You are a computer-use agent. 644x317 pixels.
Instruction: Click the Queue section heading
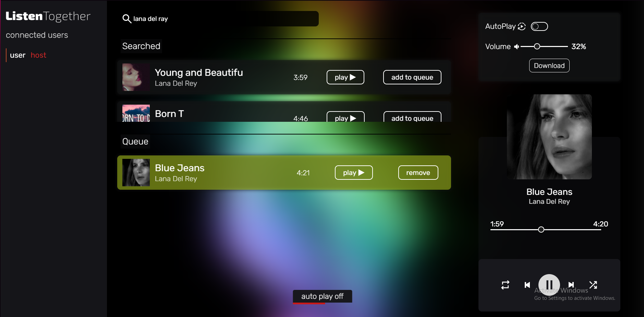pos(135,141)
